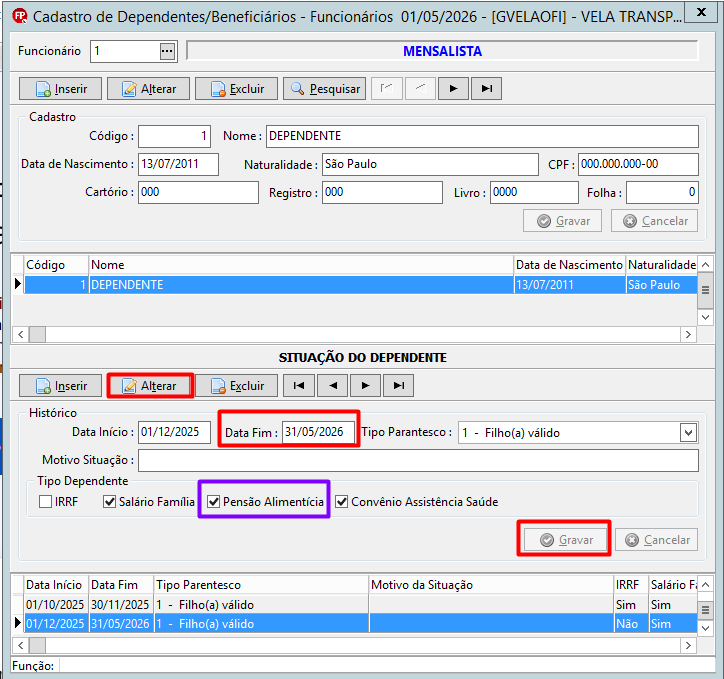The image size is (724, 679).
Task: Click the FP application icon in title bar
Action: click(20, 16)
